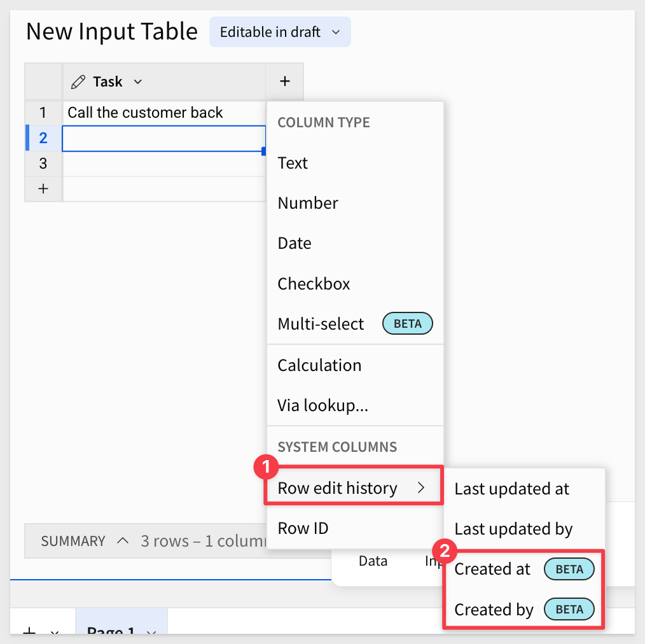The height and width of the screenshot is (644, 645).
Task: Choose the Date column type
Action: pos(295,243)
